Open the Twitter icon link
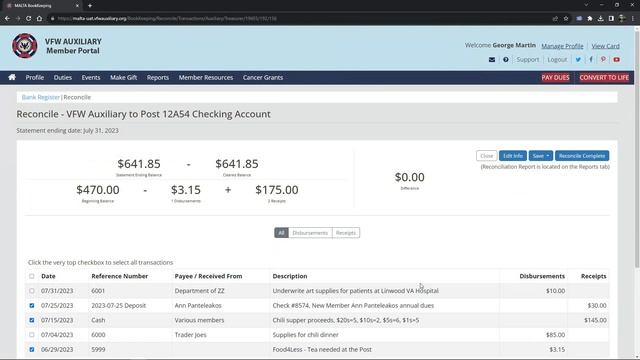This screenshot has height=360, width=640. (578, 60)
